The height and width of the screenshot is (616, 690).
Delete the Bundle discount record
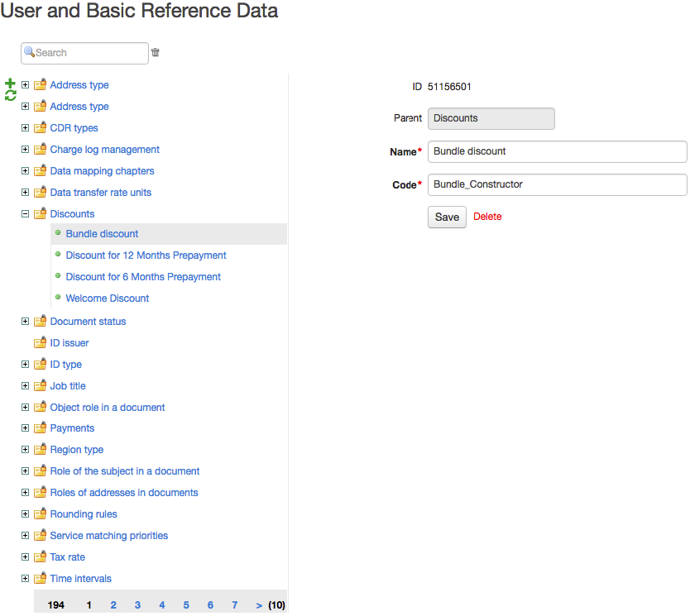coord(487,217)
